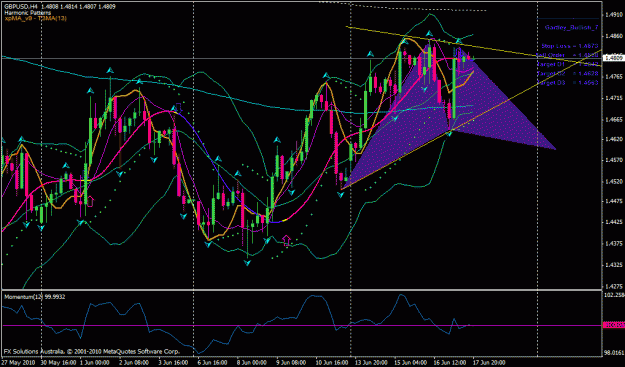Click the 1.4765 price axis label
The image size is (625, 367).
coord(613,76)
